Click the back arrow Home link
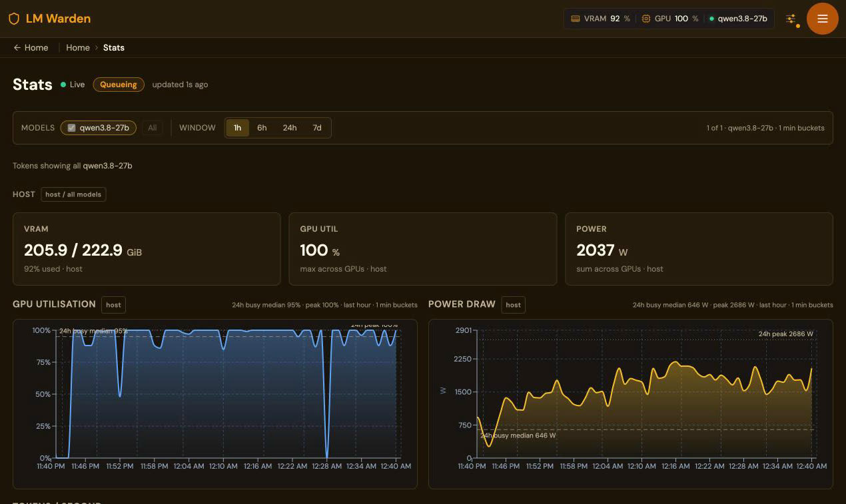The image size is (846, 504). click(31, 48)
